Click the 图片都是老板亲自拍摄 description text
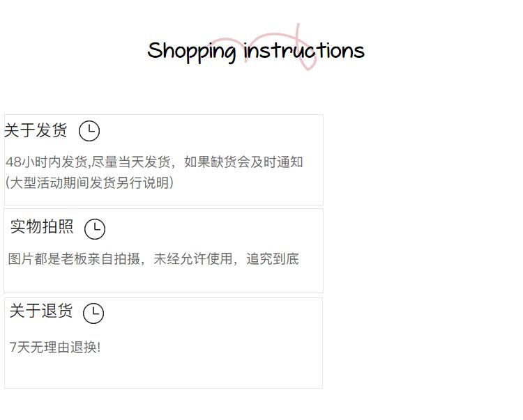Screen dimensions: 523x420 (153, 259)
